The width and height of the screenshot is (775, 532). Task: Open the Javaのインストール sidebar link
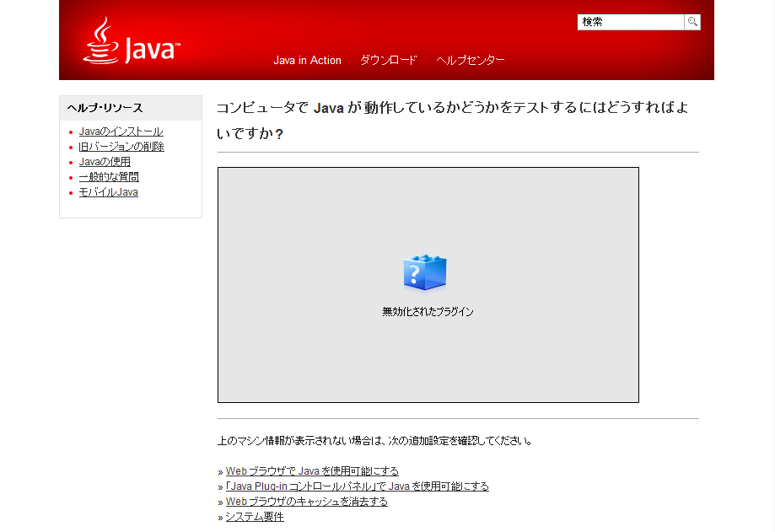point(121,132)
